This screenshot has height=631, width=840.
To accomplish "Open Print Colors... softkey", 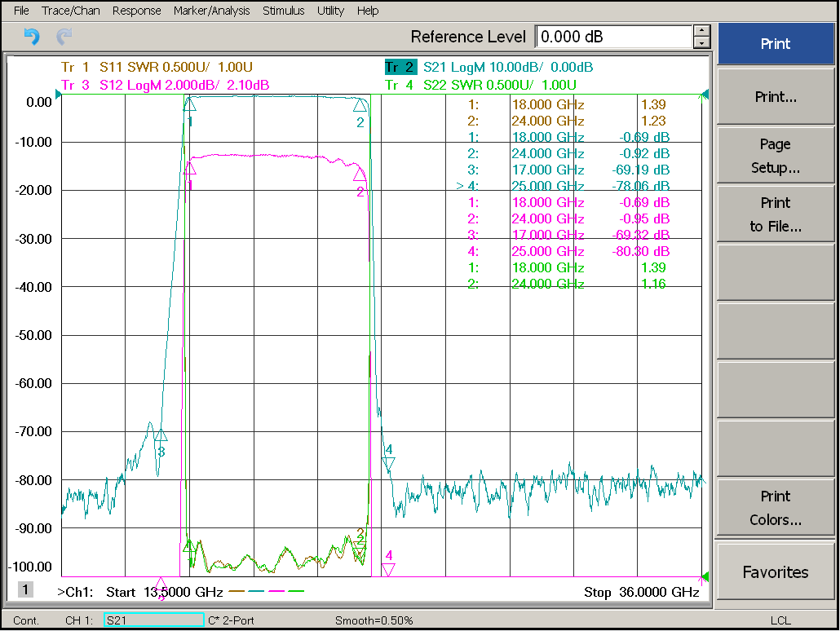I will [776, 508].
